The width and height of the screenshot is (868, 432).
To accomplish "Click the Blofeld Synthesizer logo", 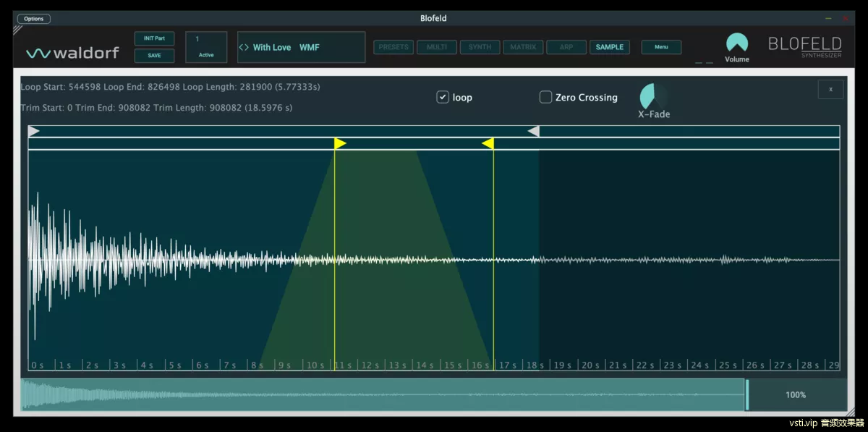I will click(x=804, y=46).
